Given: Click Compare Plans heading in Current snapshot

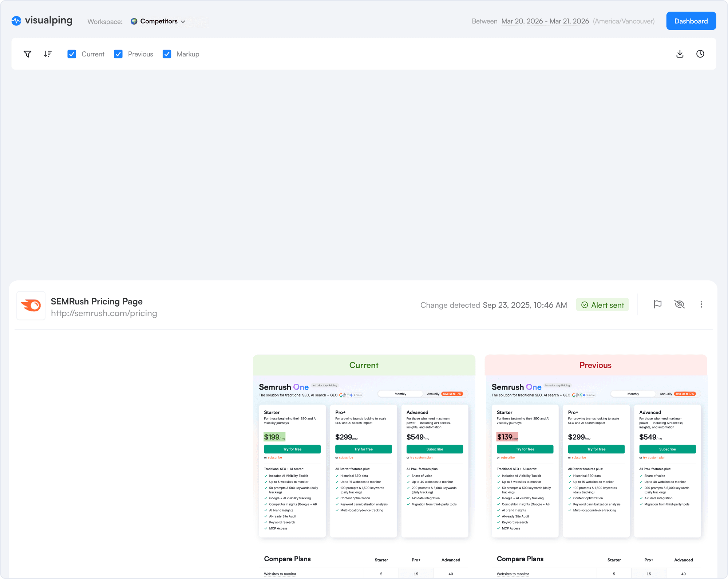Looking at the screenshot, I should 287,559.
